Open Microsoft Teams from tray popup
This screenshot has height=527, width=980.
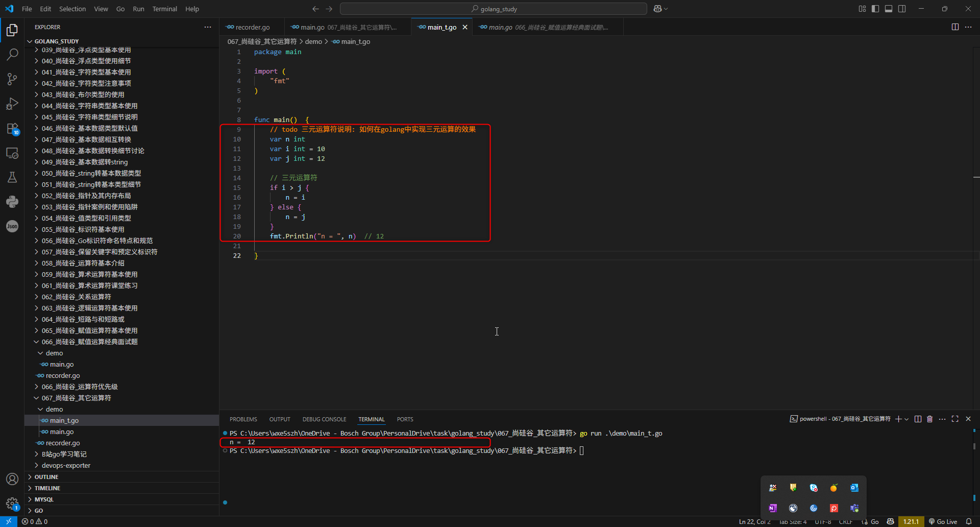coord(854,508)
